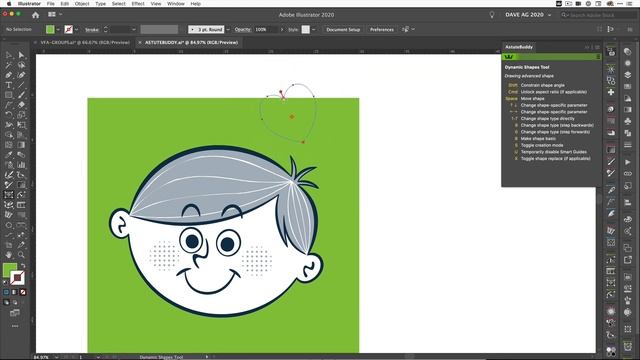Open the Links chain icon panel
The width and height of the screenshot is (640, 360).
628,174
